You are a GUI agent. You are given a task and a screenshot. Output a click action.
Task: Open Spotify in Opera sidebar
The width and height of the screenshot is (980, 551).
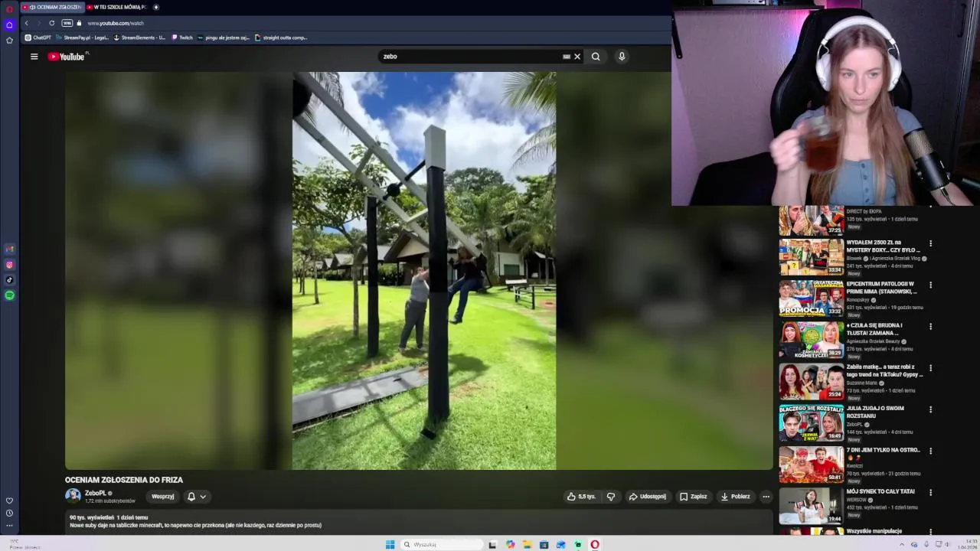click(9, 295)
